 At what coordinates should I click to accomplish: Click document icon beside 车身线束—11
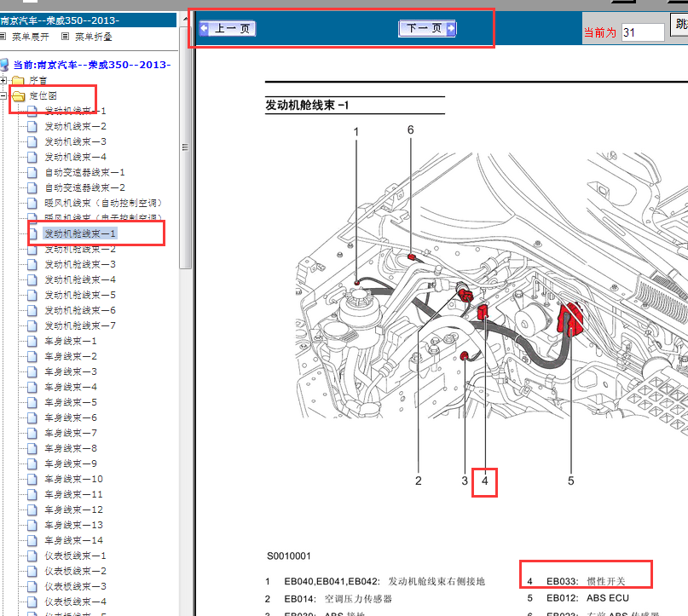click(32, 494)
